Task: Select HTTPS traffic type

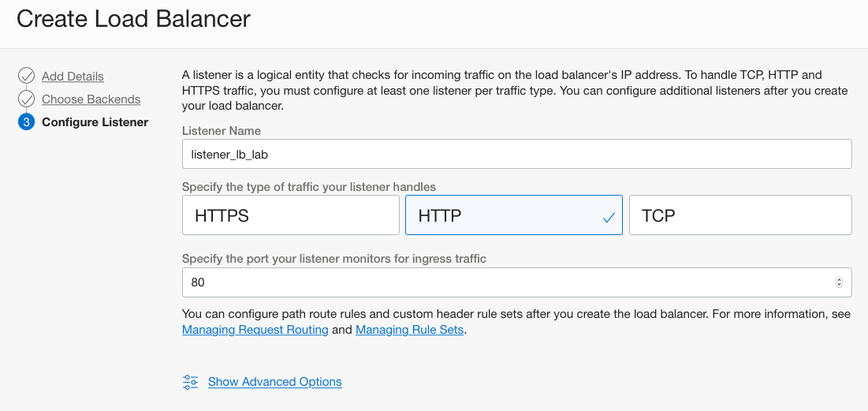Action: (x=291, y=215)
